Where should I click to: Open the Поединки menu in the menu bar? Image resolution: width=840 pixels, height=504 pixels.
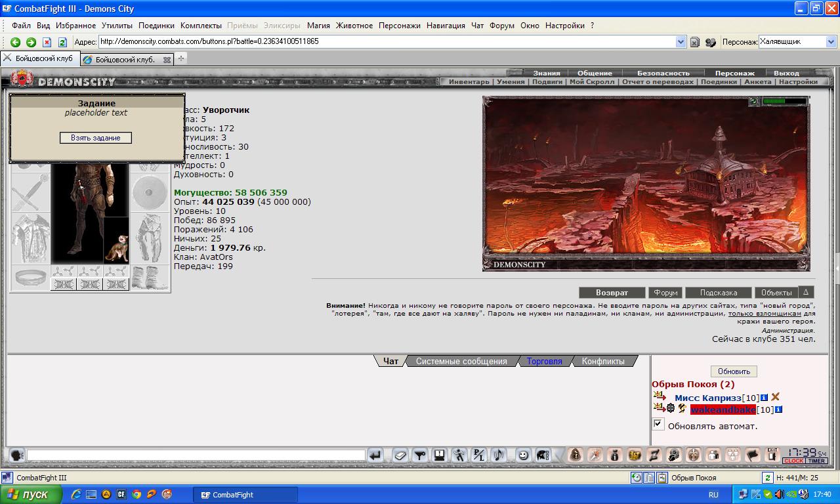pyautogui.click(x=156, y=26)
